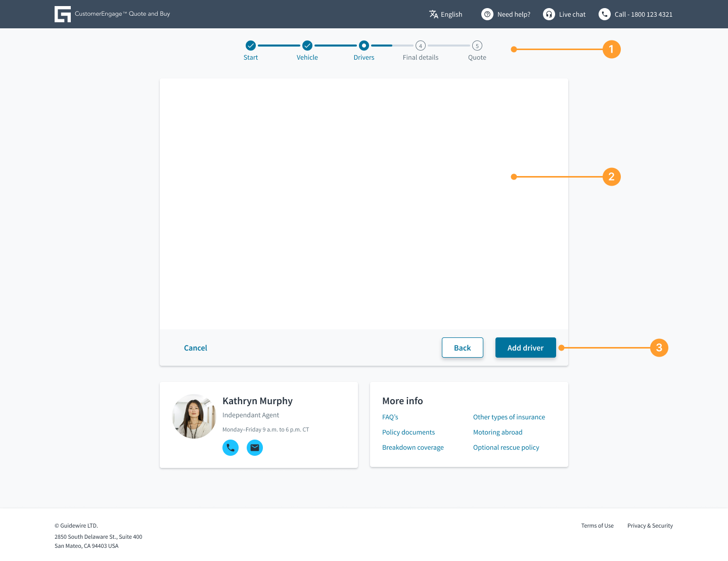Click the language translate icon

tap(434, 14)
